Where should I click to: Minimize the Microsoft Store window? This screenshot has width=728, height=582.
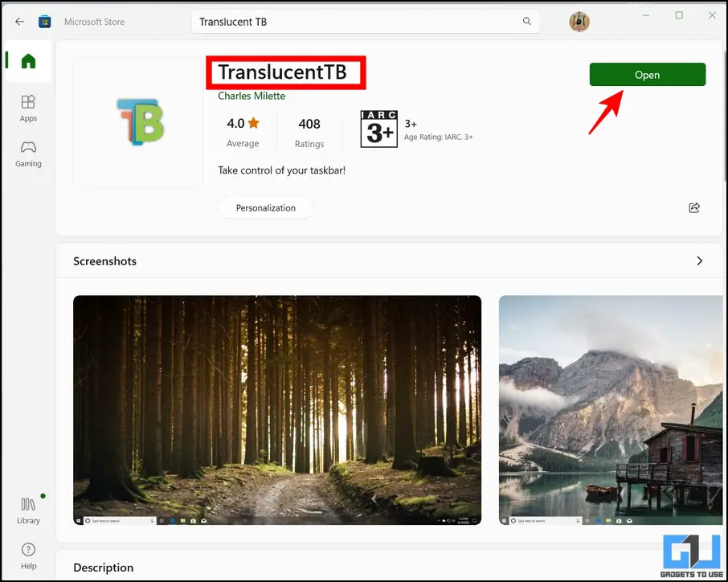tap(646, 15)
